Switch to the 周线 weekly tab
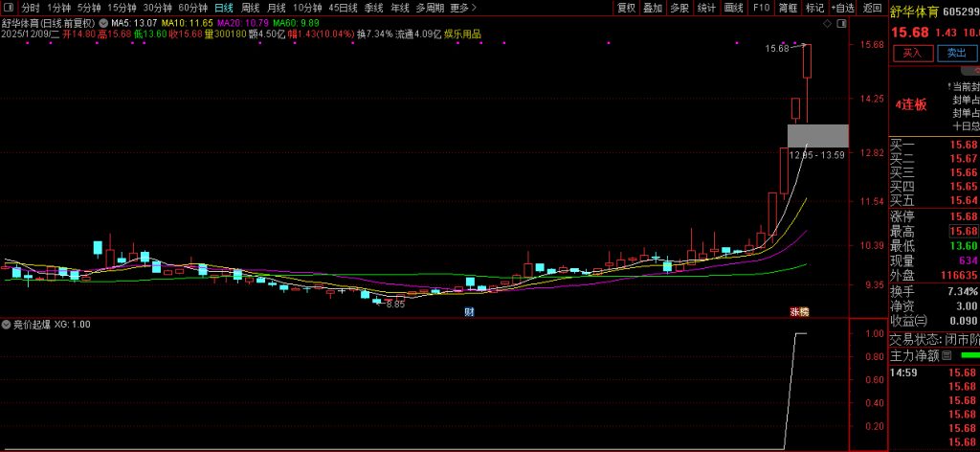 pyautogui.click(x=250, y=8)
